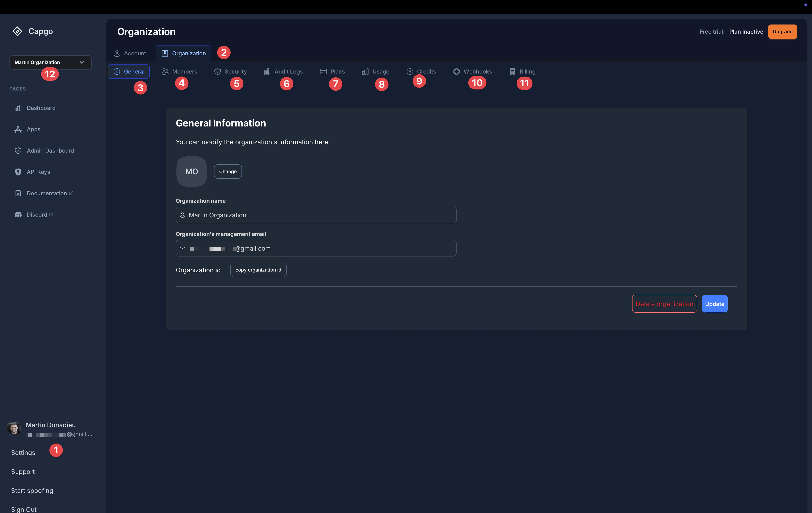Select the Credits dollar icon
Image resolution: width=812 pixels, height=513 pixels.
410,71
